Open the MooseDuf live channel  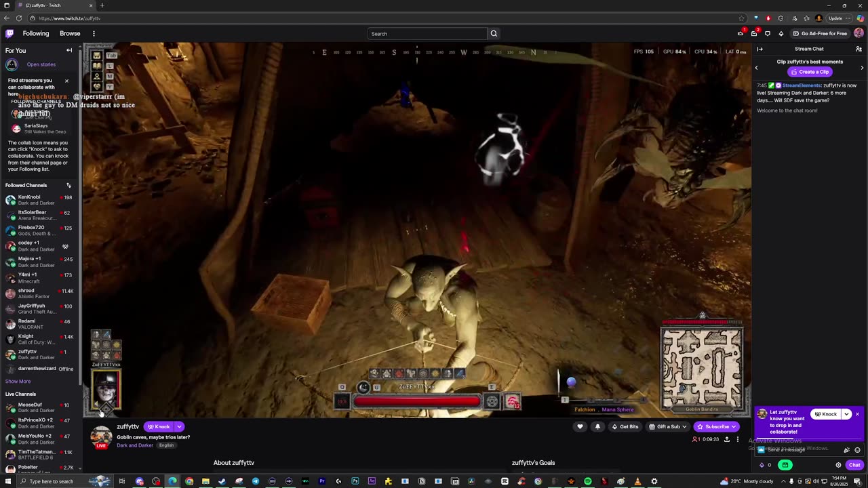tap(41, 407)
